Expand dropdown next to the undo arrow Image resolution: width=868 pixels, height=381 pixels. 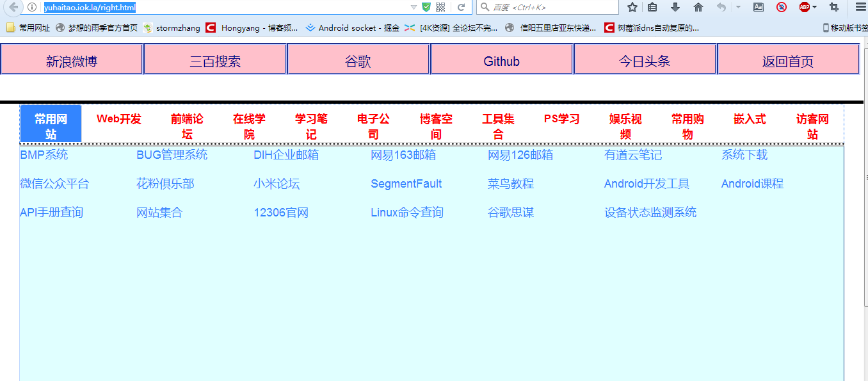(738, 7)
